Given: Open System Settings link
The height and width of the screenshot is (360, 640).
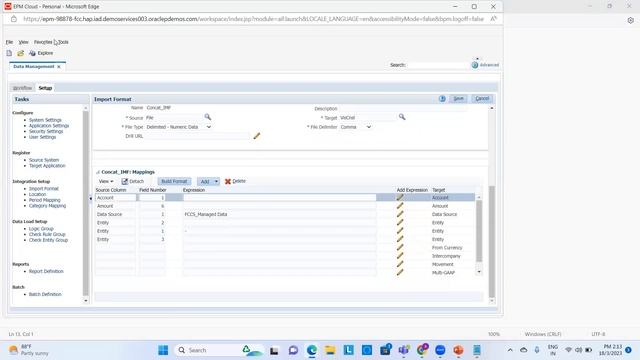Looking at the screenshot, I should [x=45, y=120].
